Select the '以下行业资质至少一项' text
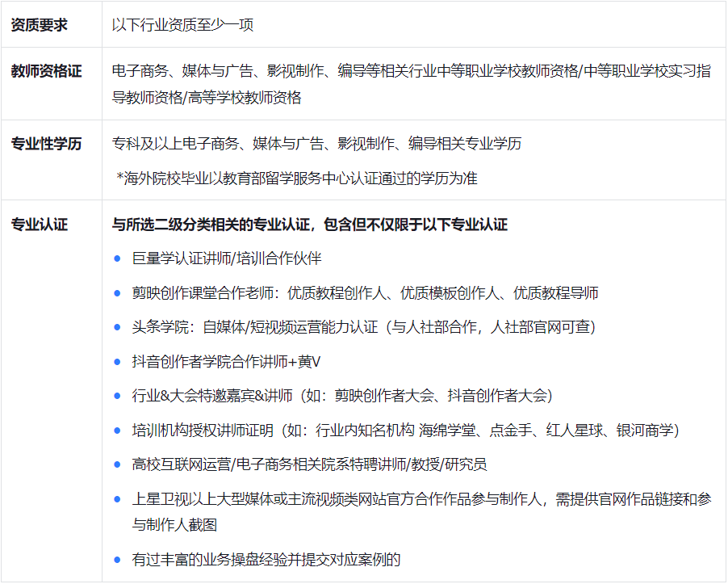The image size is (728, 584). [182, 24]
